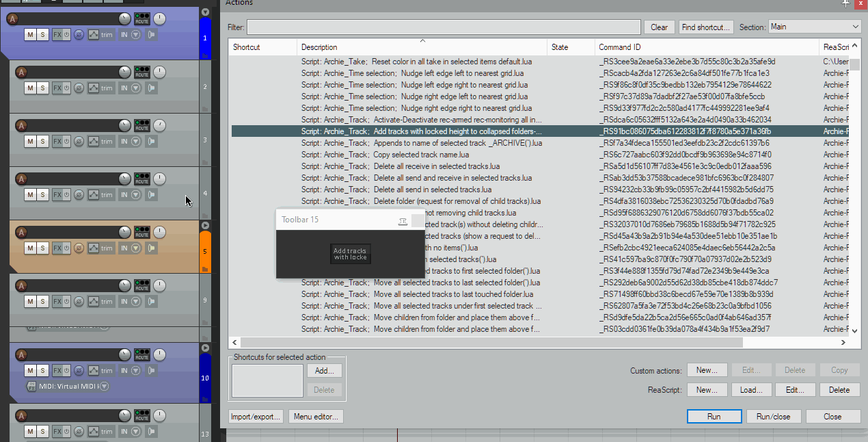Screen dimensions: 868x442
Task: Toggle FX bypass on track 1
Action: [x=67, y=34]
